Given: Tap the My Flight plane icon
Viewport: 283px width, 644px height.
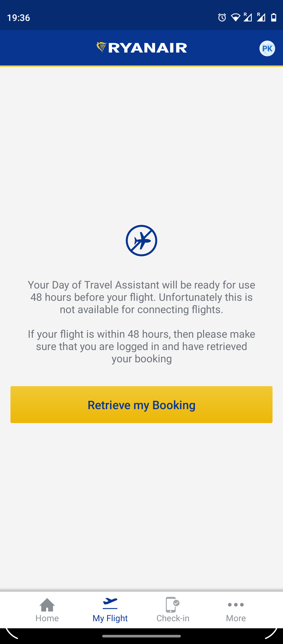Looking at the screenshot, I should [x=110, y=604].
